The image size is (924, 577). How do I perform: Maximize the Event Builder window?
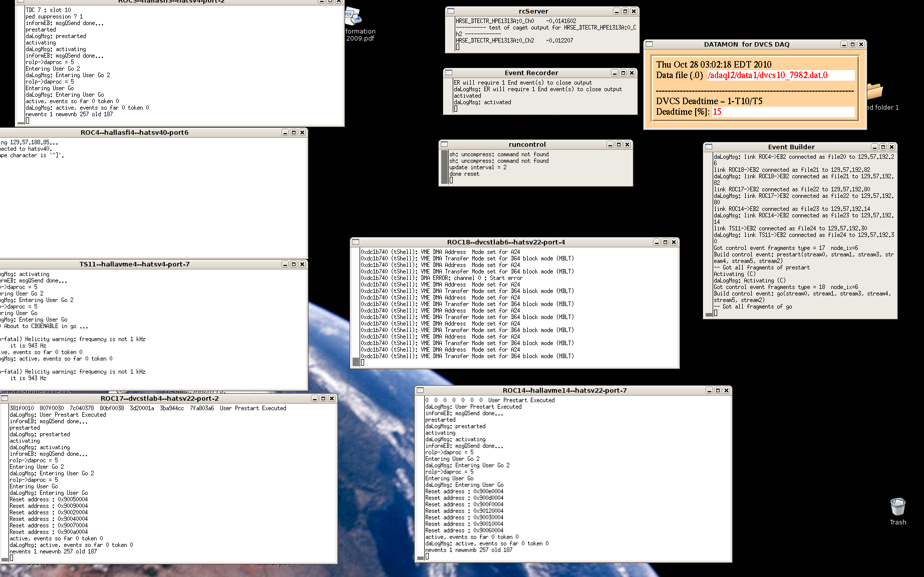[883, 147]
